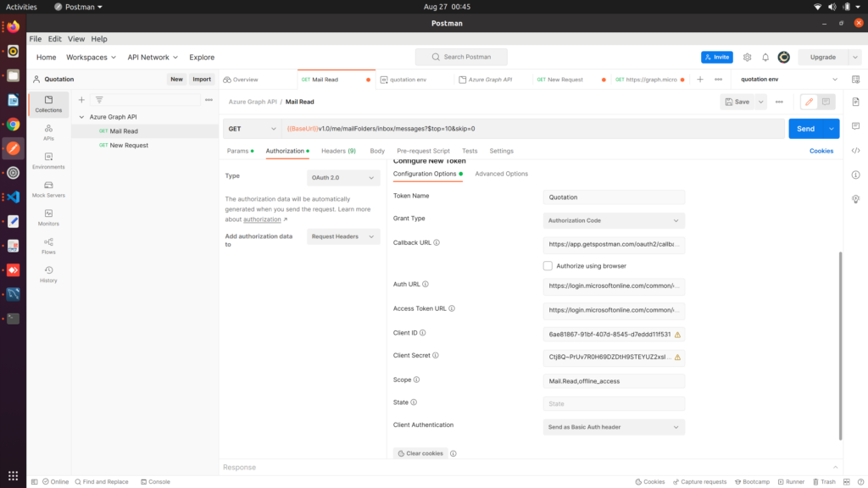
Task: Open the Monitors sidebar panel
Action: pyautogui.click(x=48, y=218)
